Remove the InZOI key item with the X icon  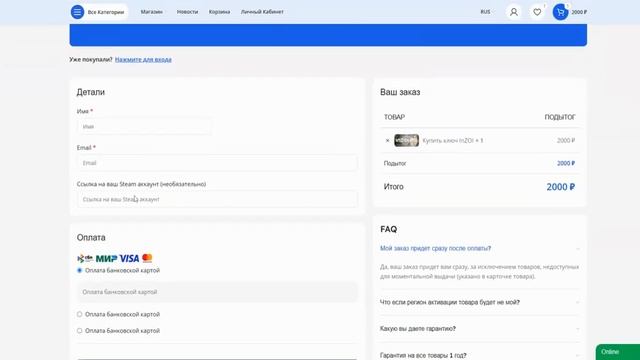pos(387,140)
